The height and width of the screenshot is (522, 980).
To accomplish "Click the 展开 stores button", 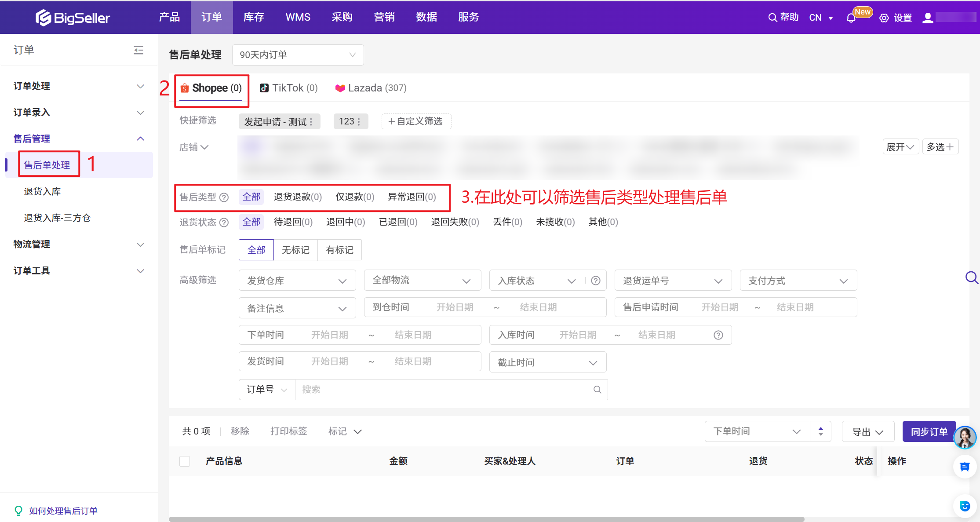I will [x=900, y=147].
